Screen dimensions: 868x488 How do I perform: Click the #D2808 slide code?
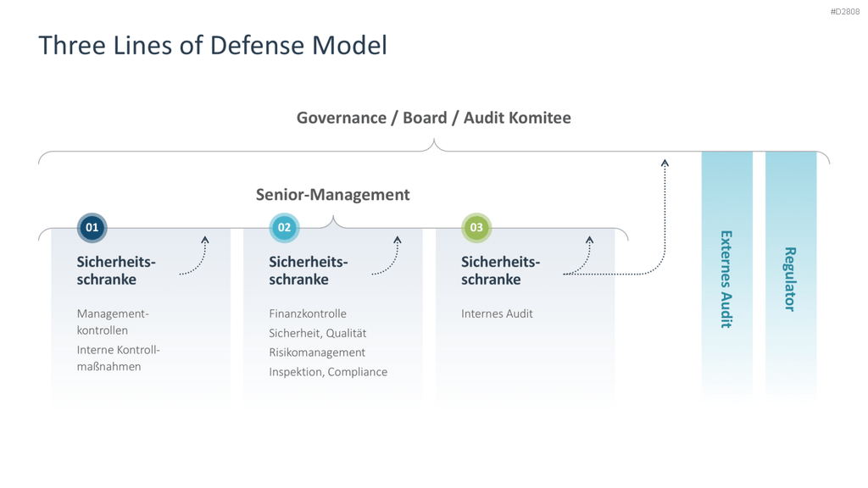pyautogui.click(x=845, y=12)
